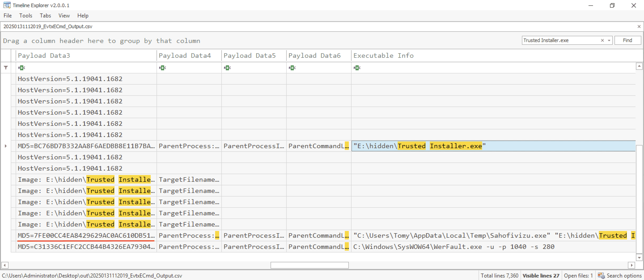Clear the search box with its X icon
Image resolution: width=644 pixels, height=280 pixels.
point(602,40)
